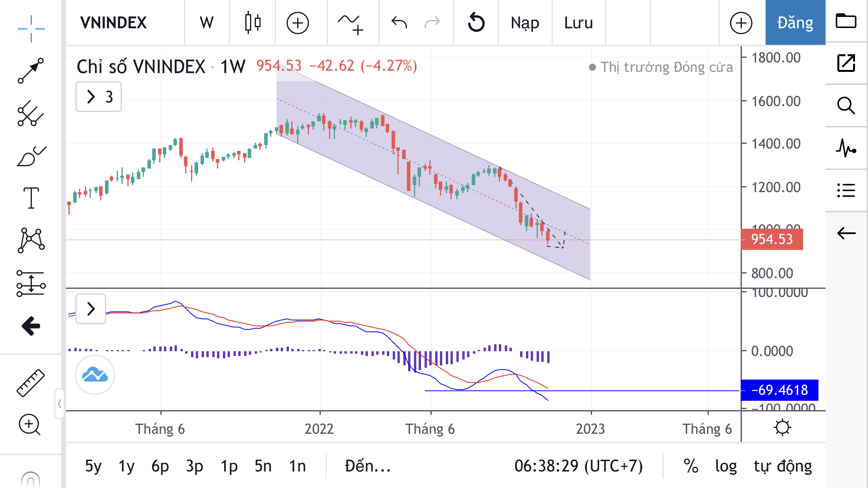Click the bold back arrow icon

click(x=31, y=326)
